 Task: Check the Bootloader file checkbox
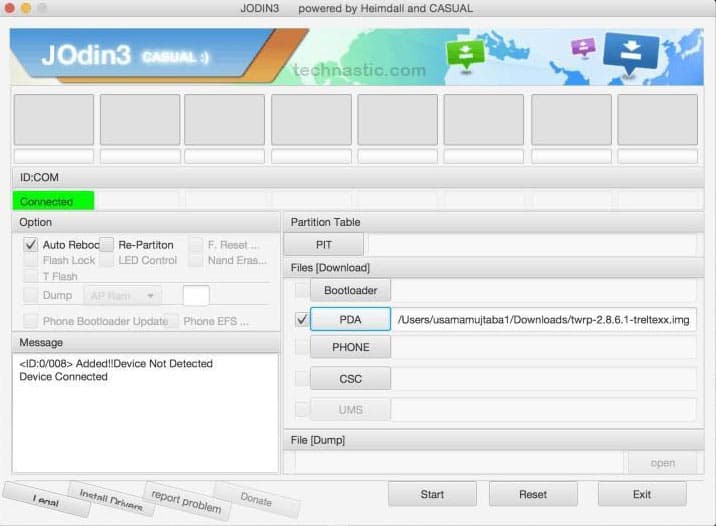301,290
